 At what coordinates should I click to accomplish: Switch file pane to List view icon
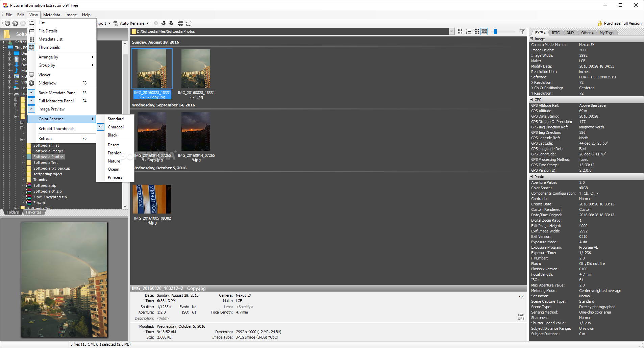pos(461,31)
